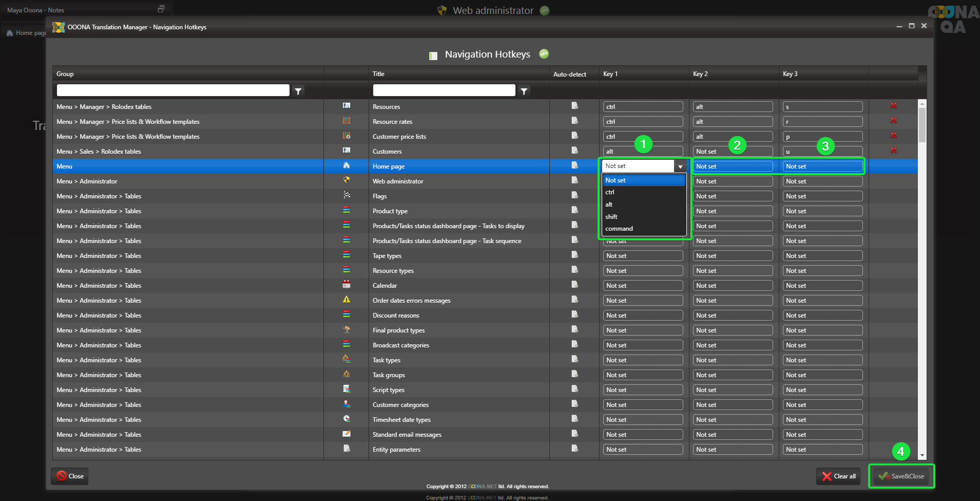Open Key 3 dropdown in Home page row
This screenshot has width=980, height=501.
pyautogui.click(x=822, y=166)
